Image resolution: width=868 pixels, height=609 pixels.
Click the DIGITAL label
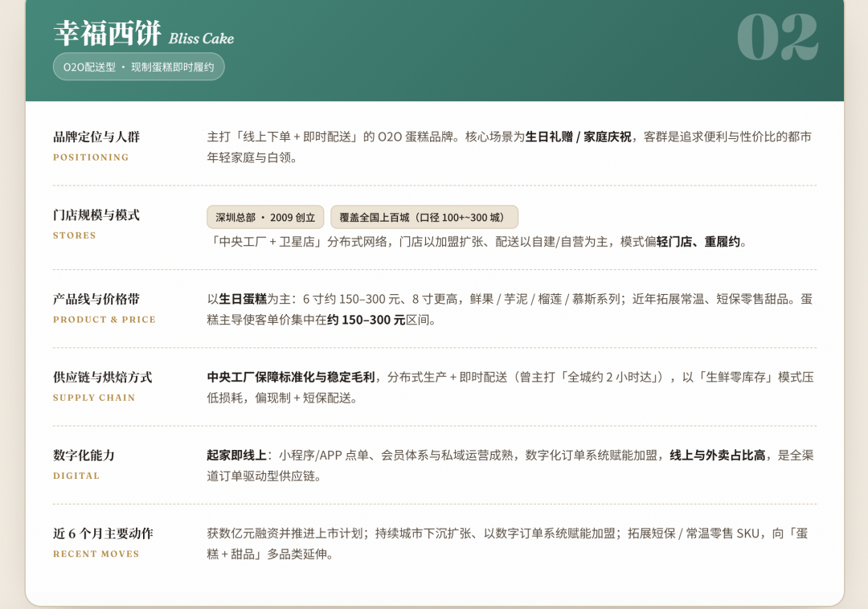click(76, 475)
